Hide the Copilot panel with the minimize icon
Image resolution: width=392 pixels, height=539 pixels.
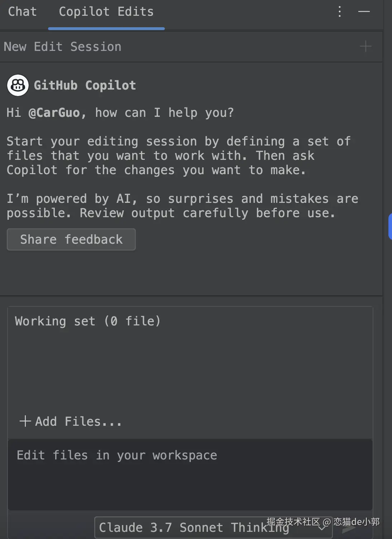pos(364,12)
